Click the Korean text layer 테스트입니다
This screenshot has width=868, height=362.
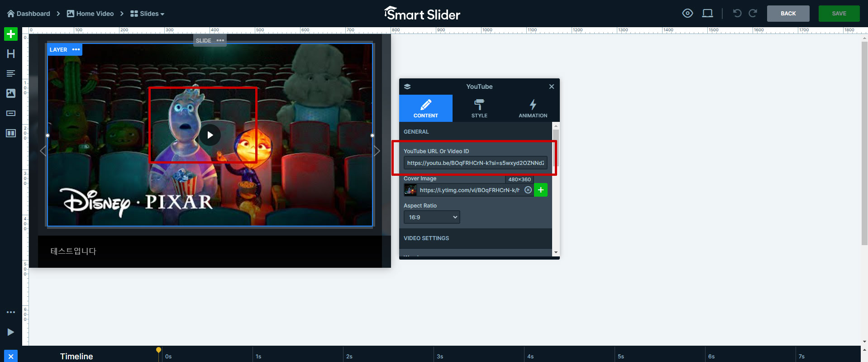[x=73, y=251]
